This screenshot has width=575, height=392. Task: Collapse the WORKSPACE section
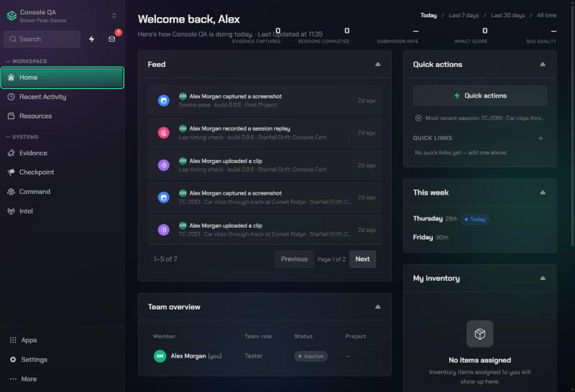26,61
